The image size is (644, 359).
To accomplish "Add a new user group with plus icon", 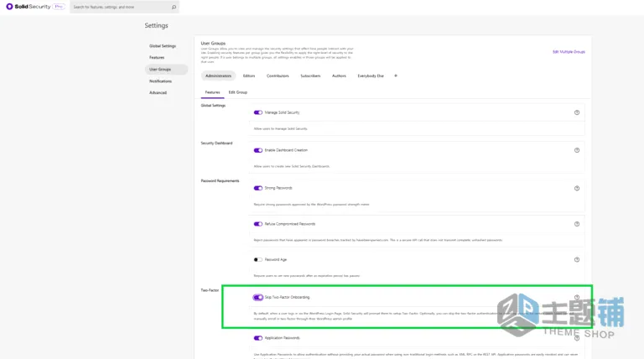I will [396, 75].
